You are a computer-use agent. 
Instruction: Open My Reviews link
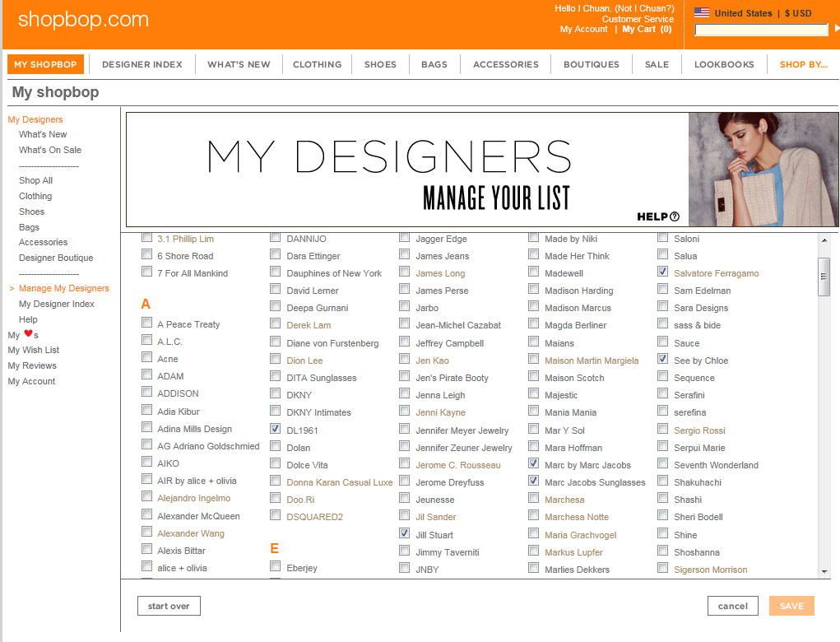coord(32,365)
